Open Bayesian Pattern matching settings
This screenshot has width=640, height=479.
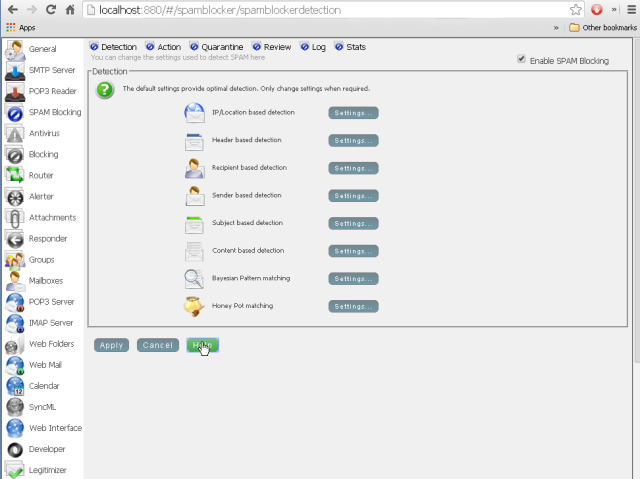(353, 279)
